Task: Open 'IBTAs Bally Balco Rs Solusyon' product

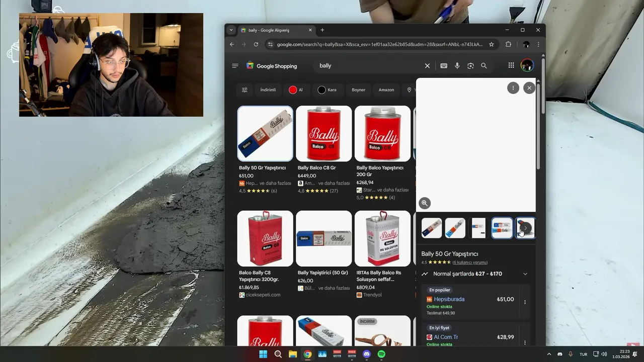Action: [x=382, y=254]
